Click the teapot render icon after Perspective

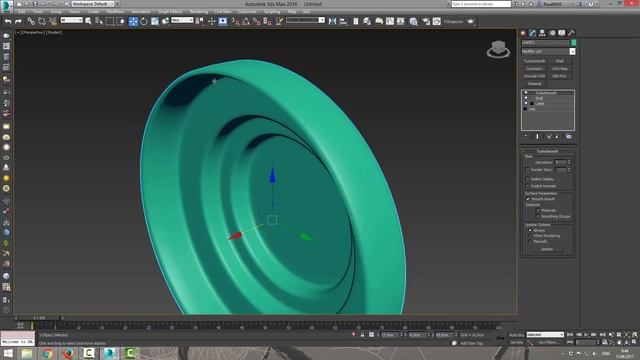471,21
